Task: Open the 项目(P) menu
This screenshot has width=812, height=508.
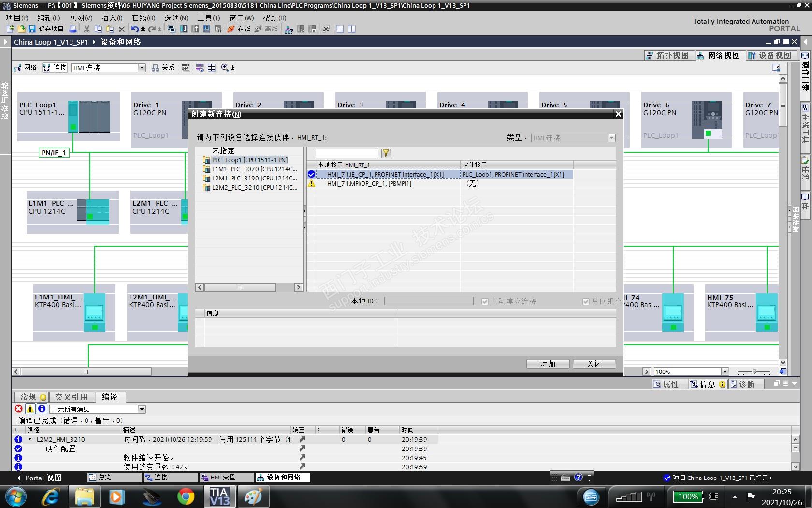Action: pyautogui.click(x=17, y=18)
